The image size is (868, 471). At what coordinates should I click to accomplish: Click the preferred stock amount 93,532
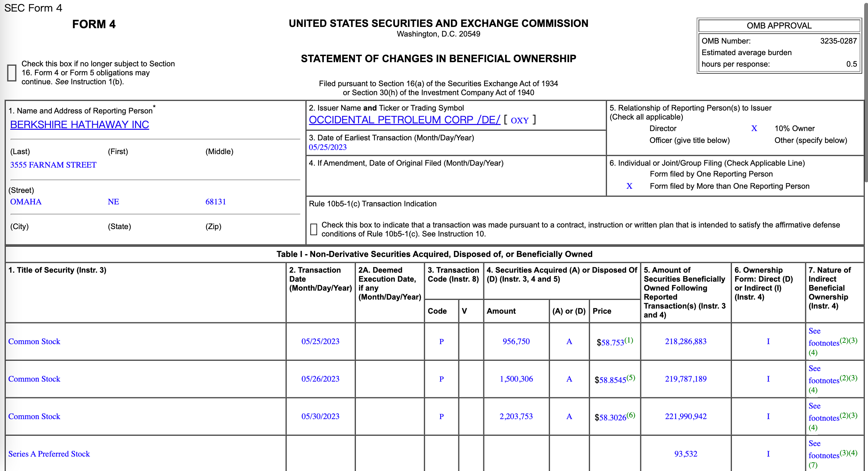[685, 454]
